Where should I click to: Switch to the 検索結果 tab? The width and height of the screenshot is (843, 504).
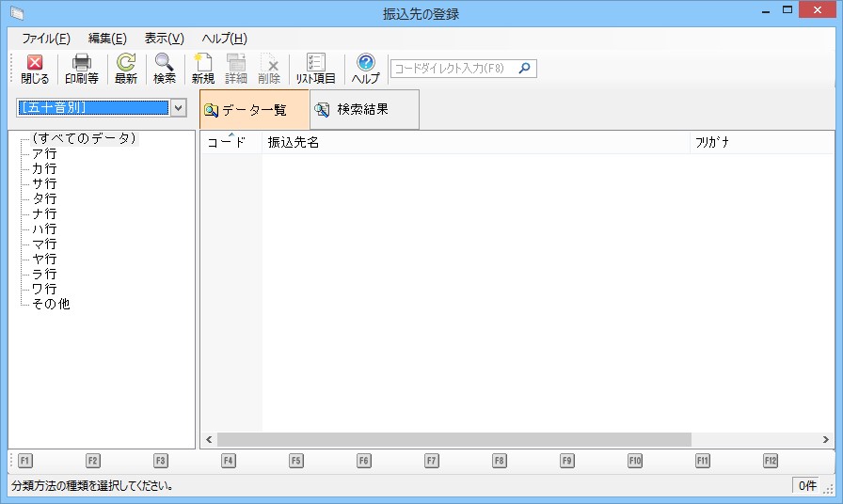pyautogui.click(x=363, y=110)
